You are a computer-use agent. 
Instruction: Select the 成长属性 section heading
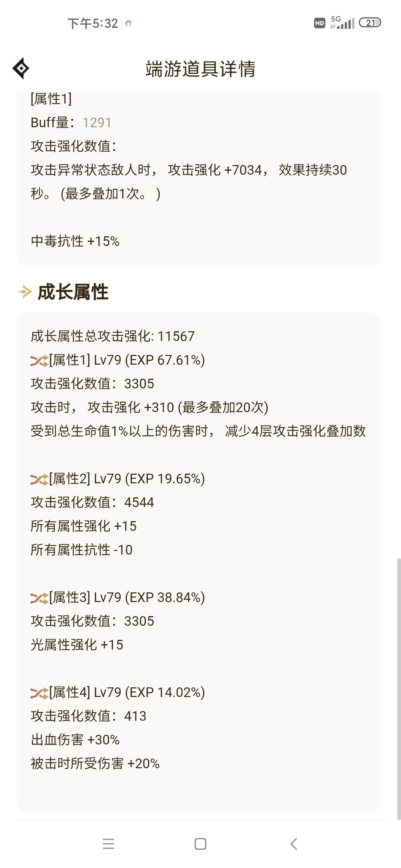click(73, 292)
